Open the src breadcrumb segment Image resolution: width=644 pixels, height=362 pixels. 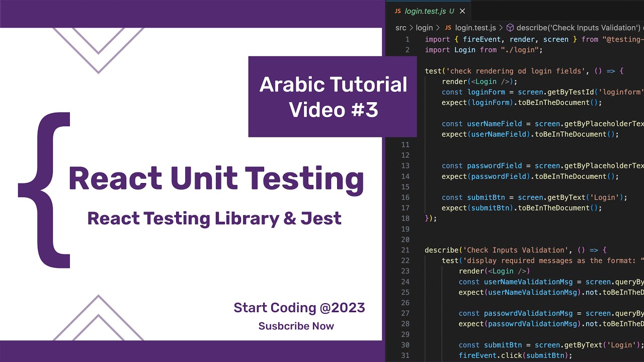pyautogui.click(x=400, y=28)
